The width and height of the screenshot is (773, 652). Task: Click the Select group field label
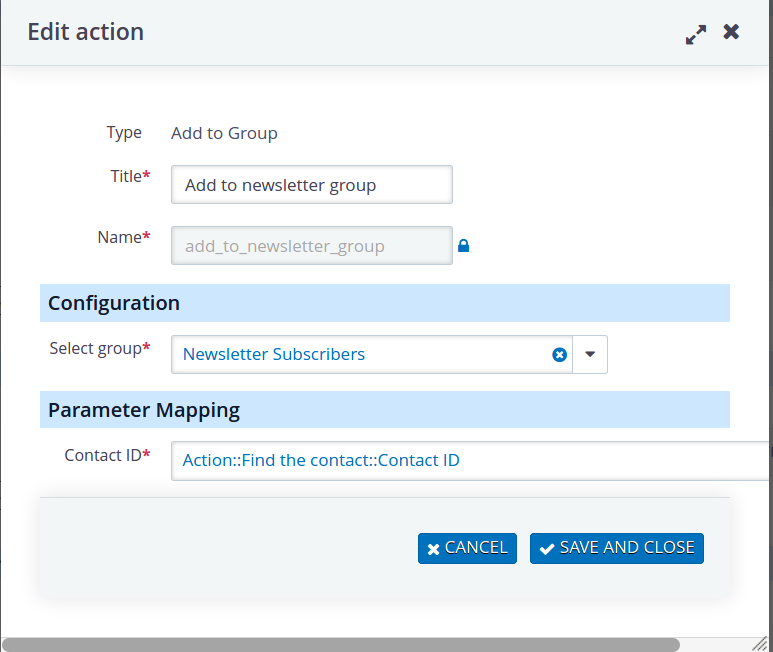pos(100,348)
